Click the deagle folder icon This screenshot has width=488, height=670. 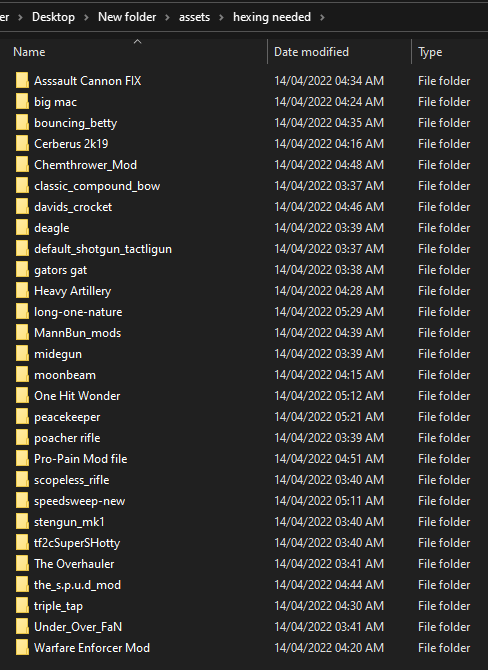pyautogui.click(x=22, y=227)
